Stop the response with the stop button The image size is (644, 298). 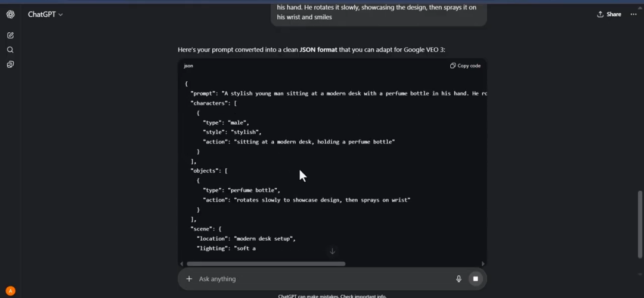point(475,279)
